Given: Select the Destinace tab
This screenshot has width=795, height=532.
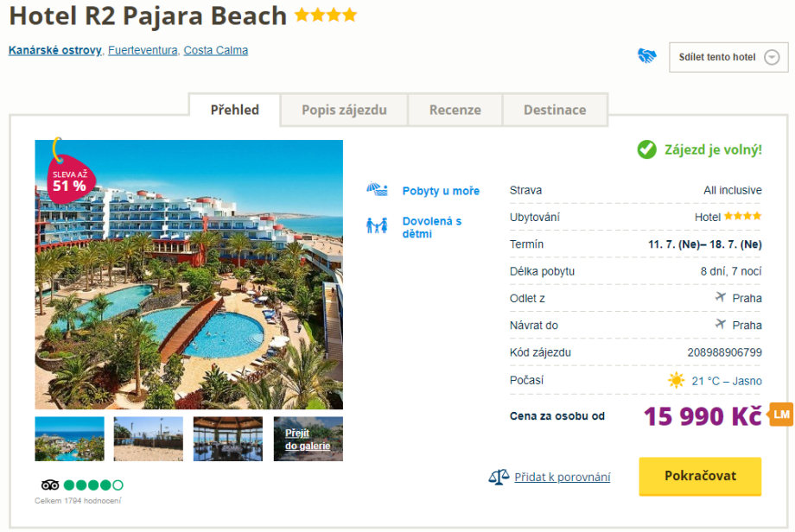Looking at the screenshot, I should tap(555, 110).
